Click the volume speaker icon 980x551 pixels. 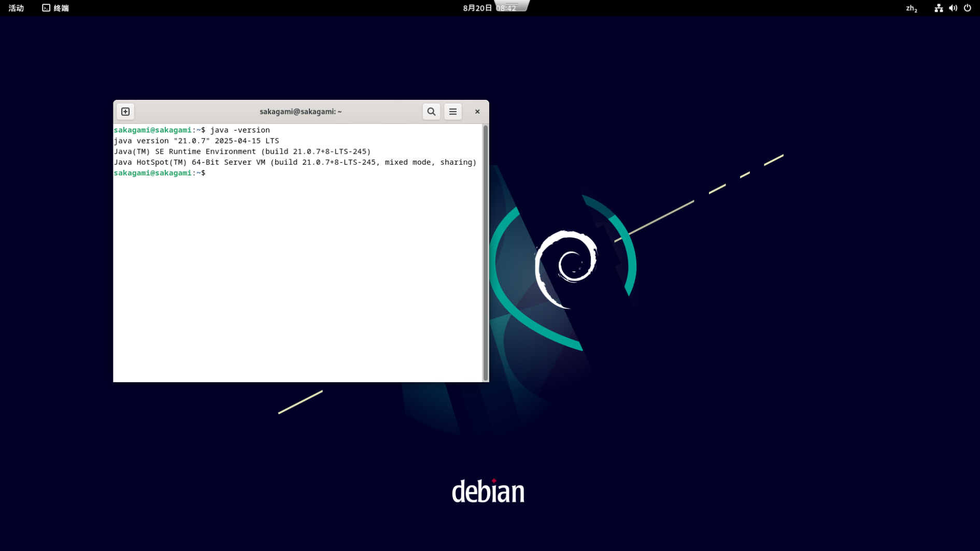[x=953, y=8]
